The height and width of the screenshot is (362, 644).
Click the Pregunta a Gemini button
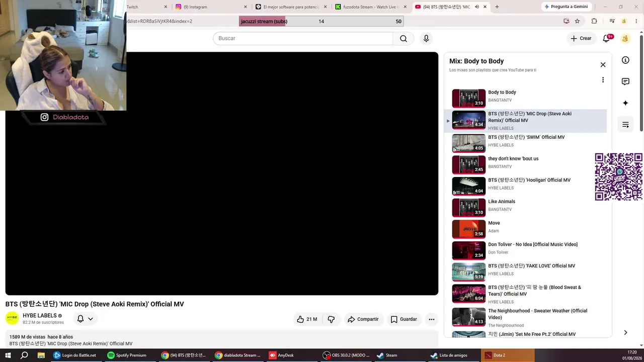567,7
